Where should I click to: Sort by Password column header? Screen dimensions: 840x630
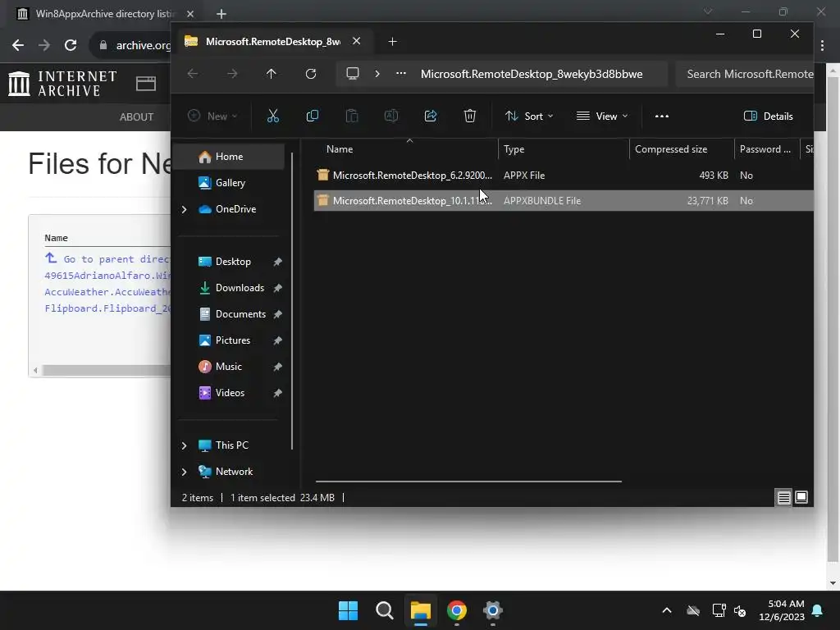(766, 149)
